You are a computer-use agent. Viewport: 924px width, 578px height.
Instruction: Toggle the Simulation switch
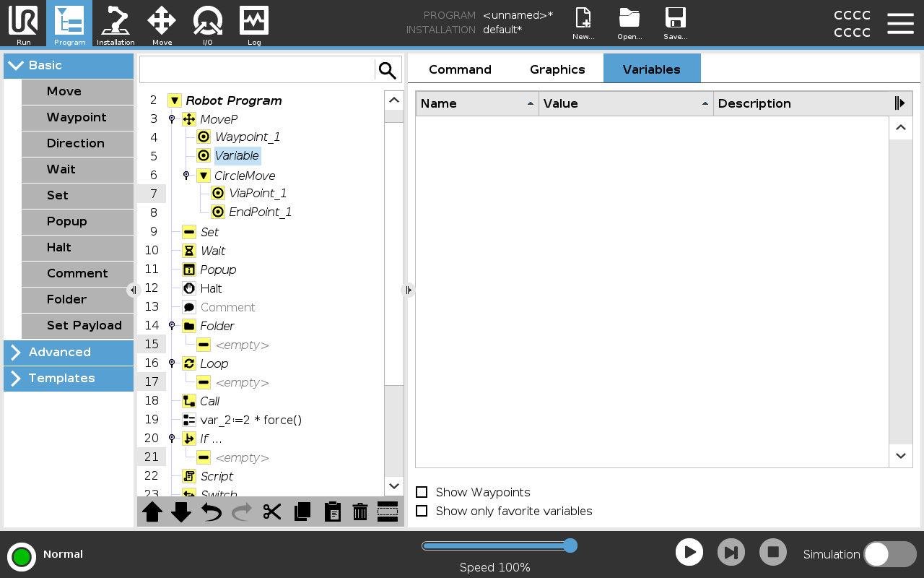click(x=889, y=554)
